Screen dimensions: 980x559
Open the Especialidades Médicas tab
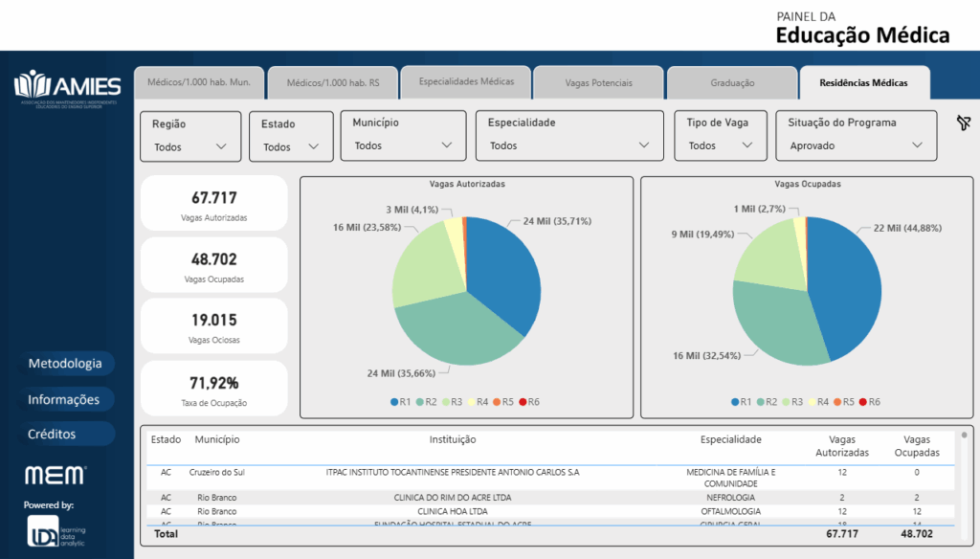click(x=466, y=82)
